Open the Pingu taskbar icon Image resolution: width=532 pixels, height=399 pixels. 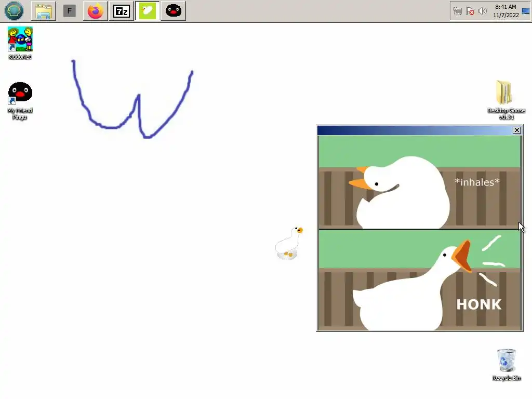(x=174, y=11)
